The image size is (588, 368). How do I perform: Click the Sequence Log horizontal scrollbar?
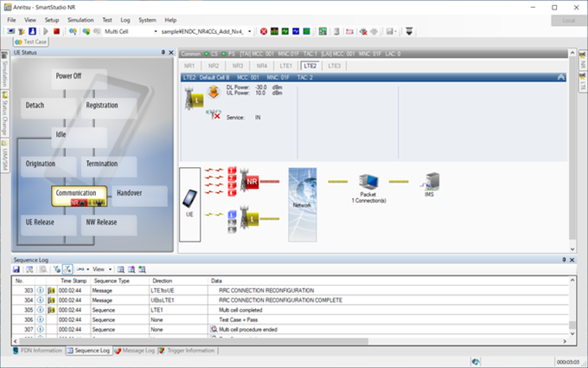pyautogui.click(x=194, y=341)
